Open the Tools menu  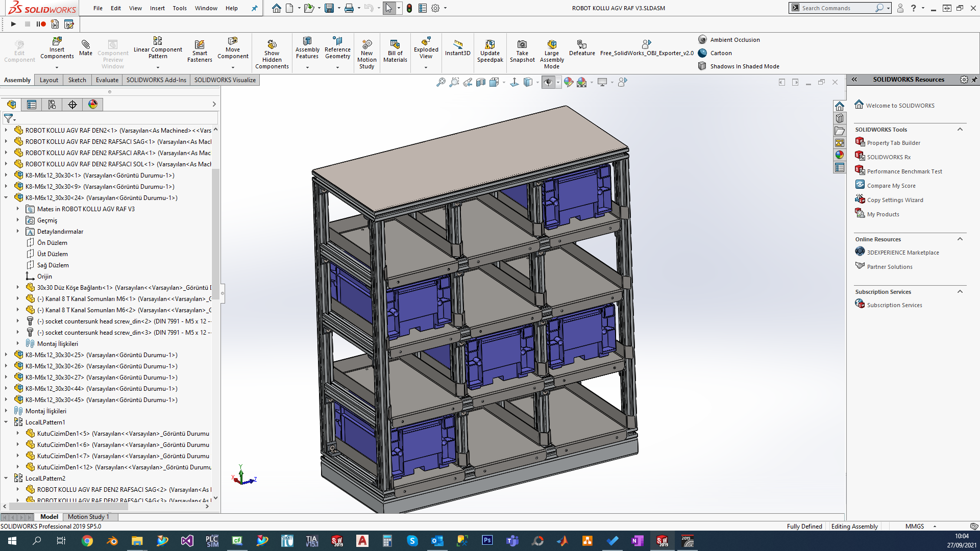tap(179, 8)
